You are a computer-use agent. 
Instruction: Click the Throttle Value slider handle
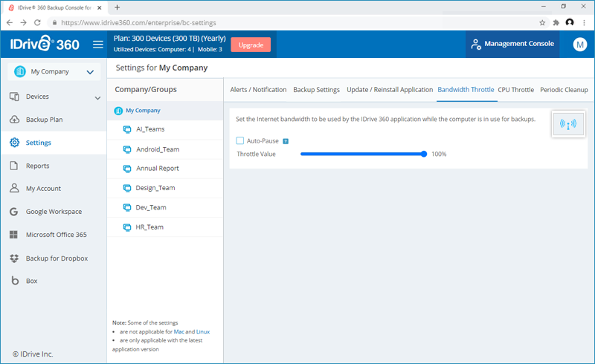point(424,154)
